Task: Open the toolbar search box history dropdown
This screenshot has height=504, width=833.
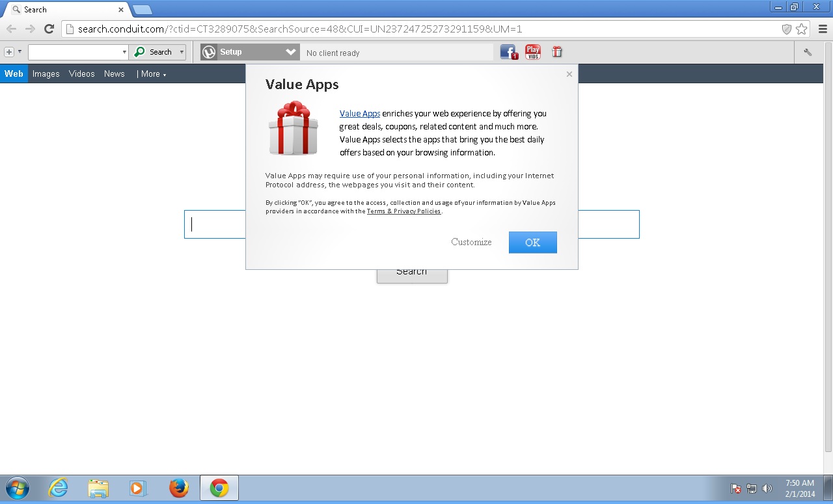Action: pyautogui.click(x=124, y=53)
